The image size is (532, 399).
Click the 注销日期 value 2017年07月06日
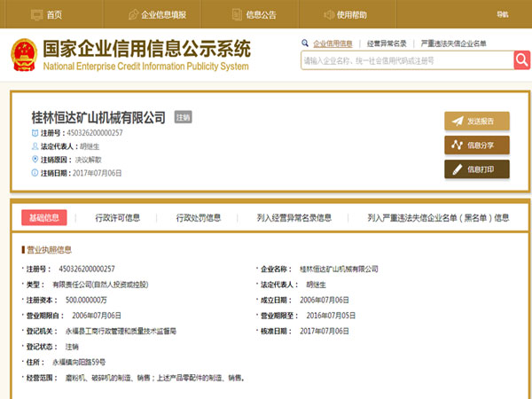(x=97, y=173)
